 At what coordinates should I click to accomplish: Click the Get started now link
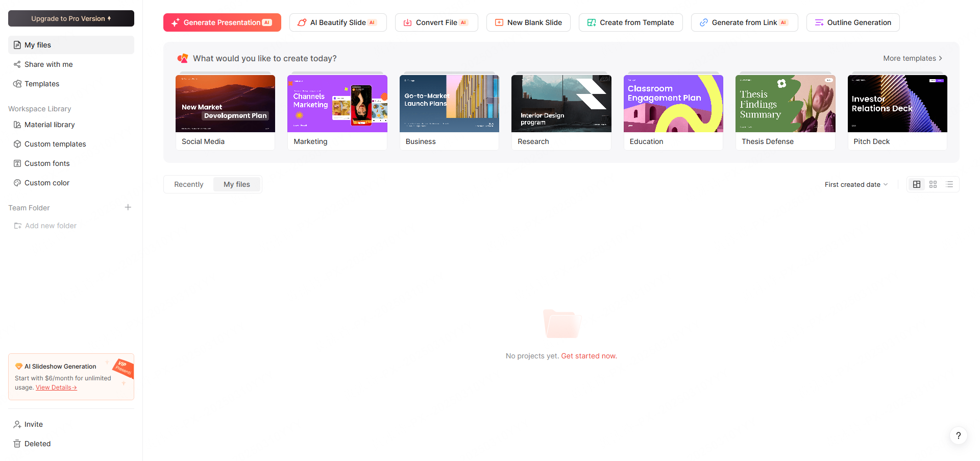(589, 356)
